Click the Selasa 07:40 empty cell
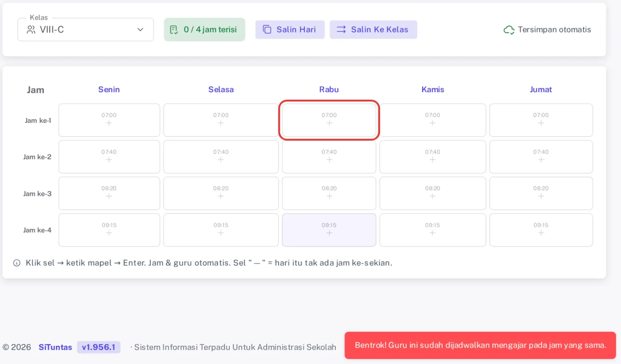 pyautogui.click(x=221, y=157)
